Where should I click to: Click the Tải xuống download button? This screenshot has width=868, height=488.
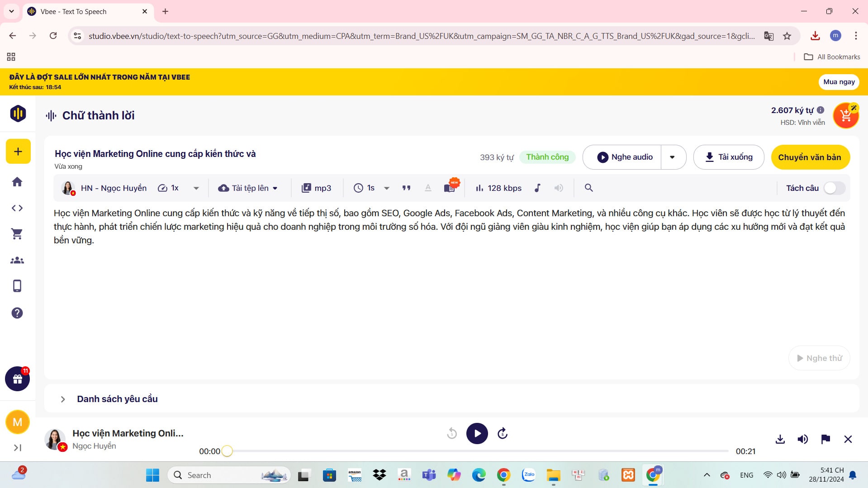(729, 157)
